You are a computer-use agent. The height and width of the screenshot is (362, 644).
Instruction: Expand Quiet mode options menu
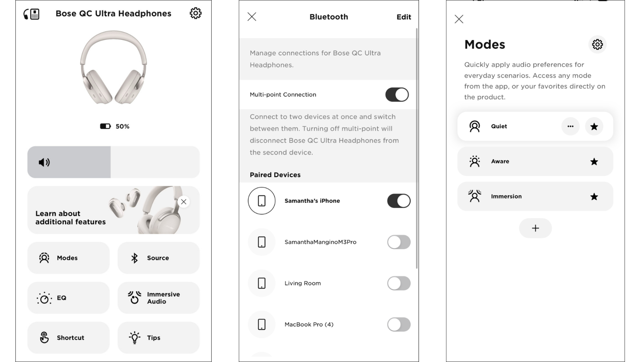tap(570, 126)
